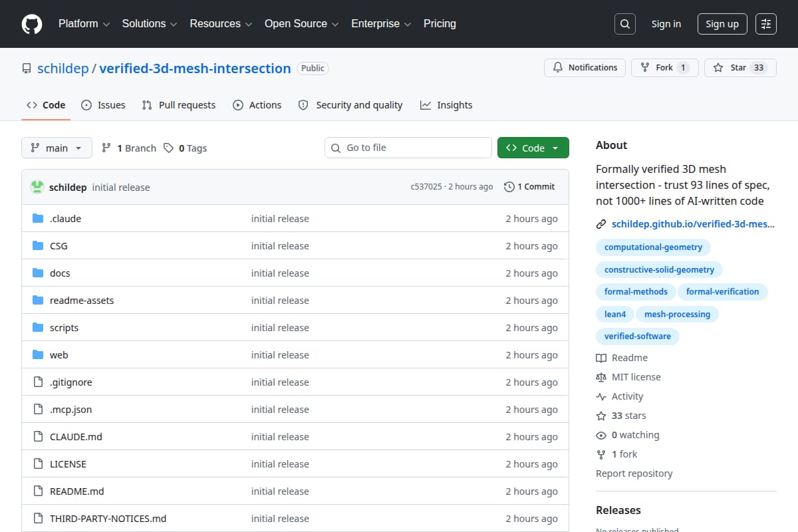Expand the Platform menu
The width and height of the screenshot is (798, 532).
(x=84, y=24)
